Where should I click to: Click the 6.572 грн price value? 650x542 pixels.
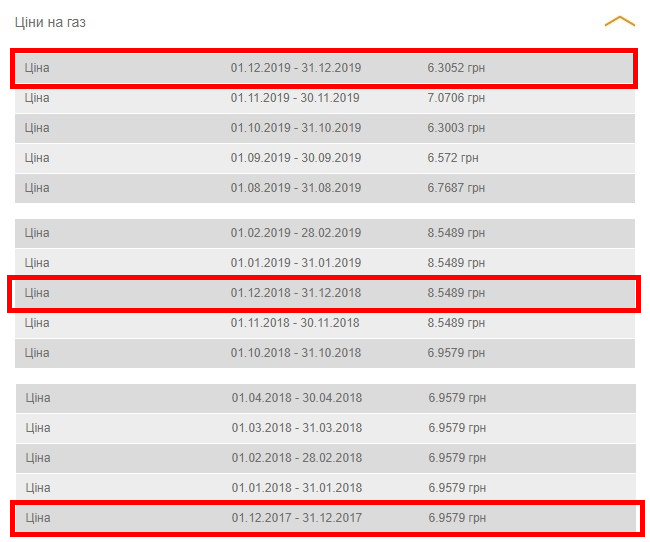453,158
